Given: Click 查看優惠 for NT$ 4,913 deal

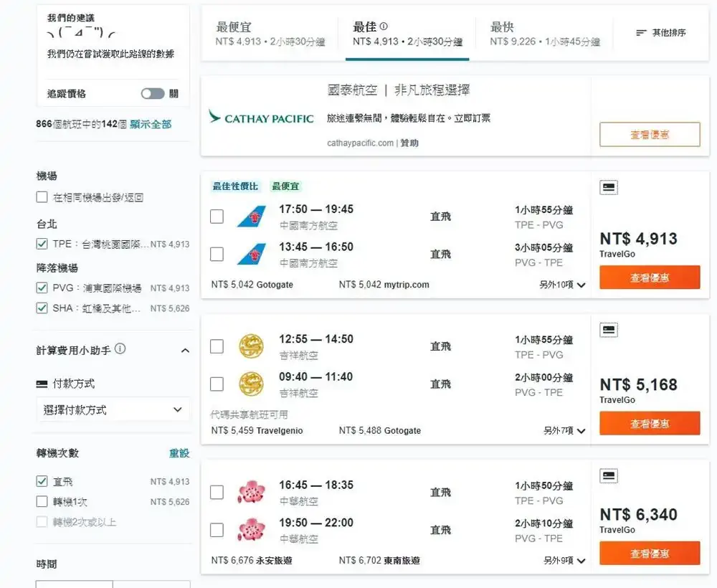Looking at the screenshot, I should 650,277.
